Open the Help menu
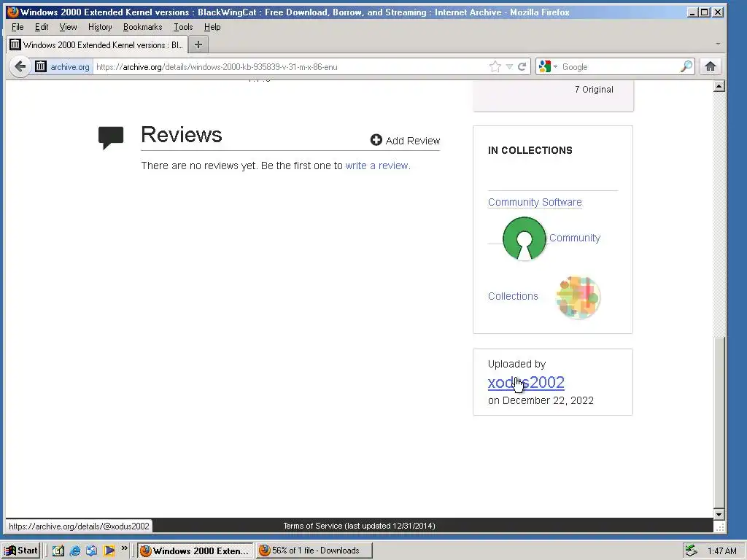 (x=212, y=27)
